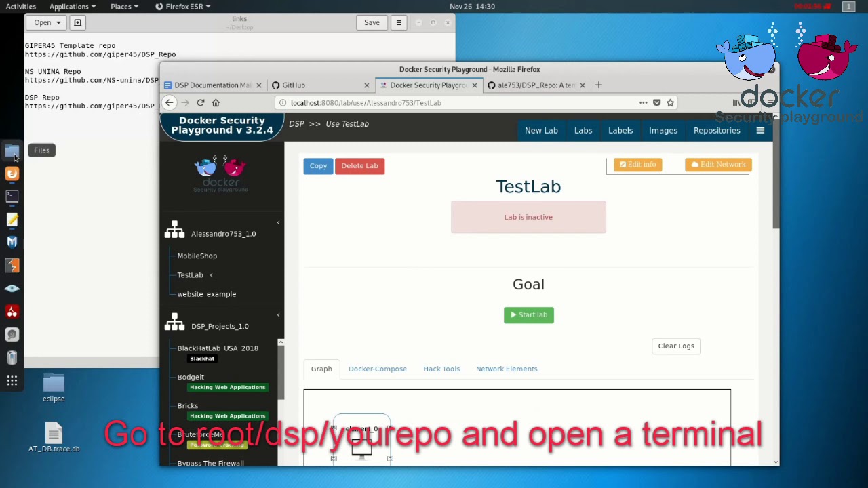Go back in Firefox
The height and width of the screenshot is (488, 868).
169,102
